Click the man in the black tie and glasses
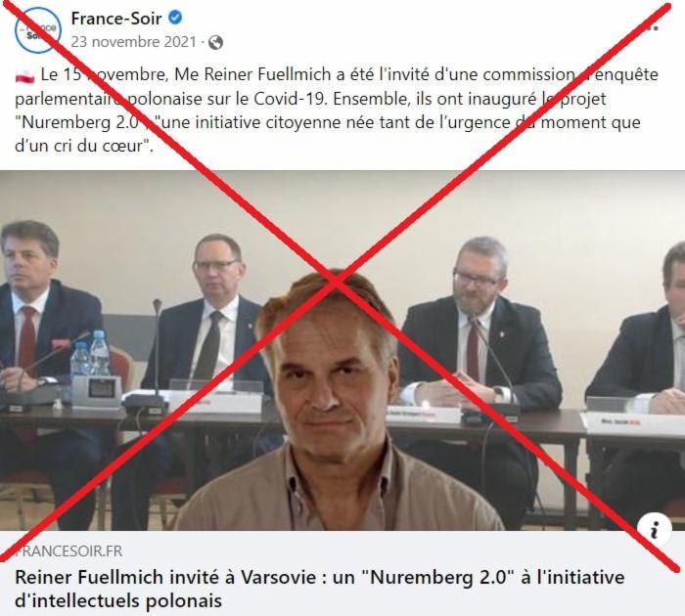Screen dimensions: 685x616 tap(209, 319)
